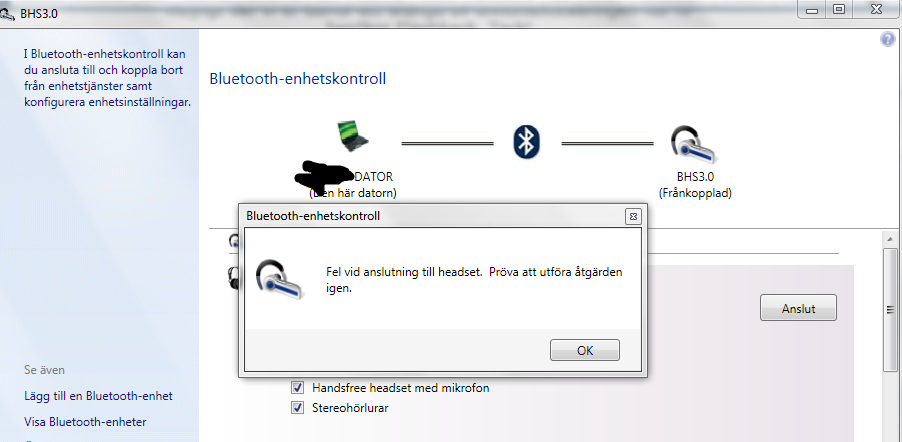
Task: Click the Anslut button
Action: (798, 308)
